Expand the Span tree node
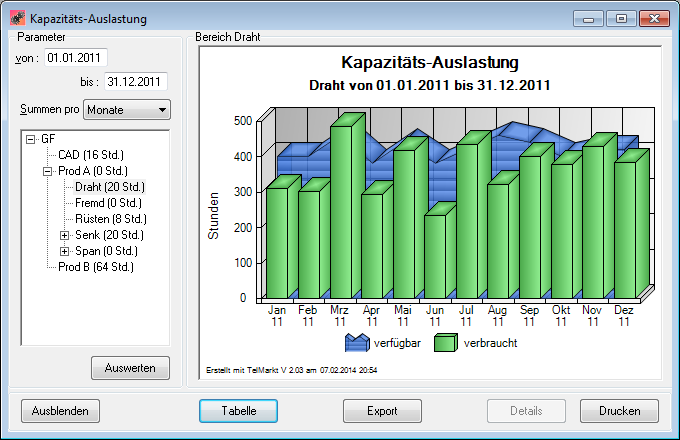The image size is (680, 440). (65, 250)
